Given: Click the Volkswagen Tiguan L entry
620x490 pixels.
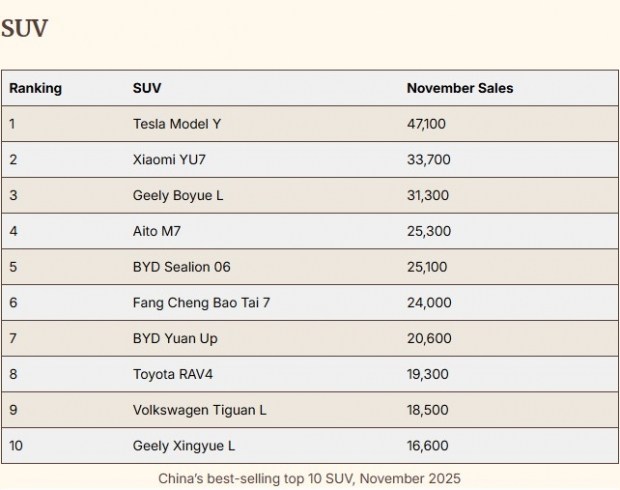Looking at the screenshot, I should 199,410.
